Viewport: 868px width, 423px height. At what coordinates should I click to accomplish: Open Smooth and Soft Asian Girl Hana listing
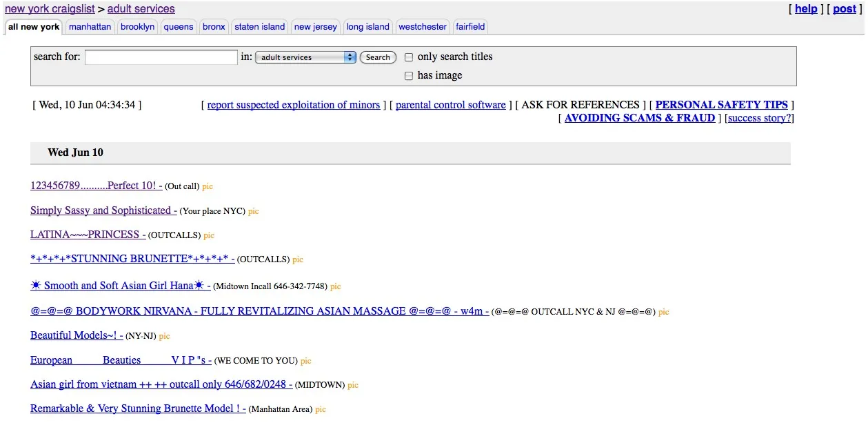[x=121, y=286]
